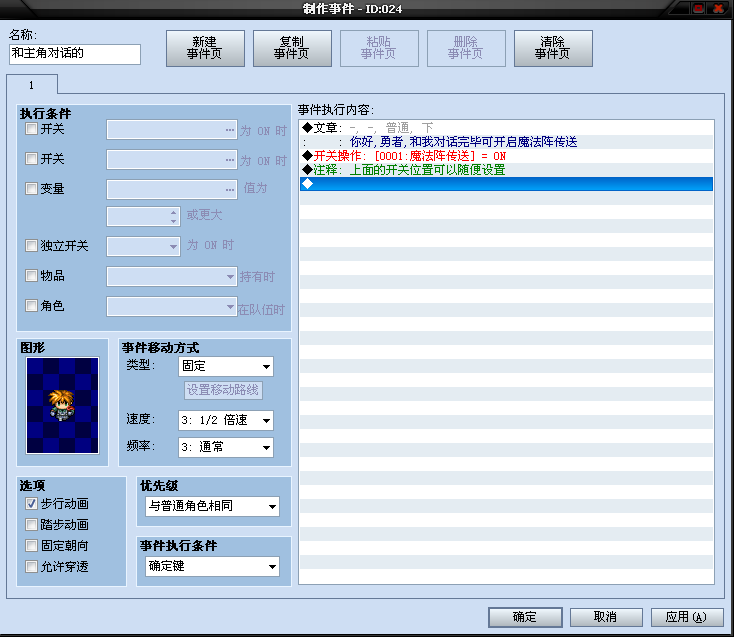The height and width of the screenshot is (637, 734).
Task: Open the second 开关 selector ellipsis field
Action: [172, 160]
